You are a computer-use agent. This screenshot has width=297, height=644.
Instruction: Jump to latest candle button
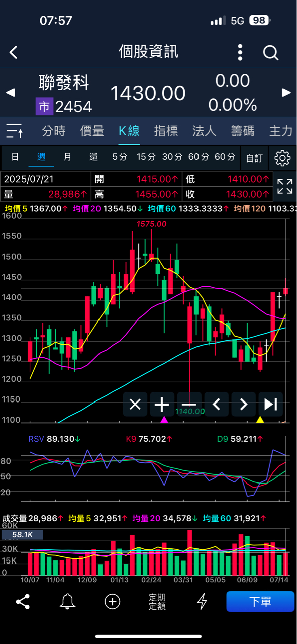(270, 405)
